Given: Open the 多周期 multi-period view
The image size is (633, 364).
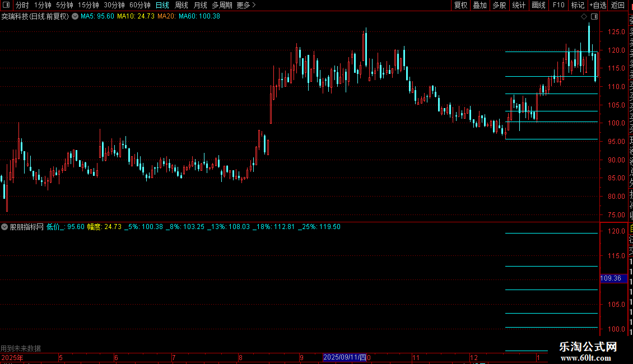Looking at the screenshot, I should pos(222,5).
